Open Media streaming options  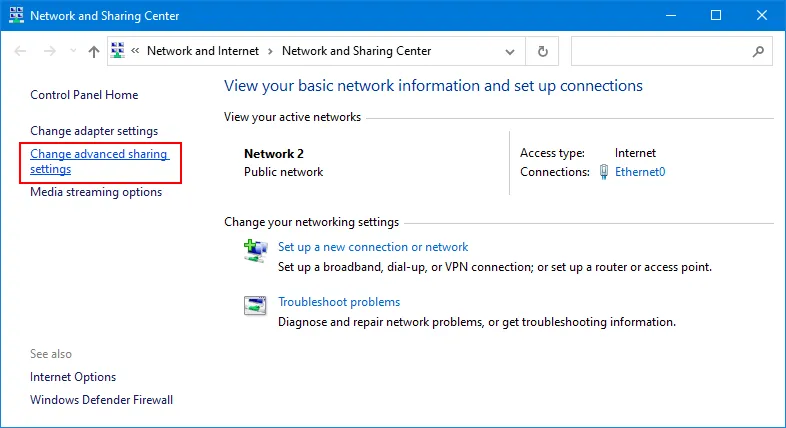[x=96, y=192]
